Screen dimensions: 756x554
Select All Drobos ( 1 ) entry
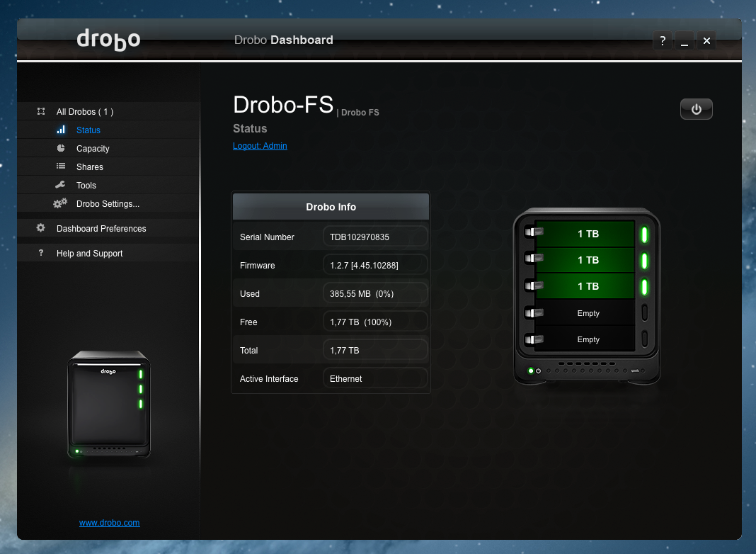108,111
